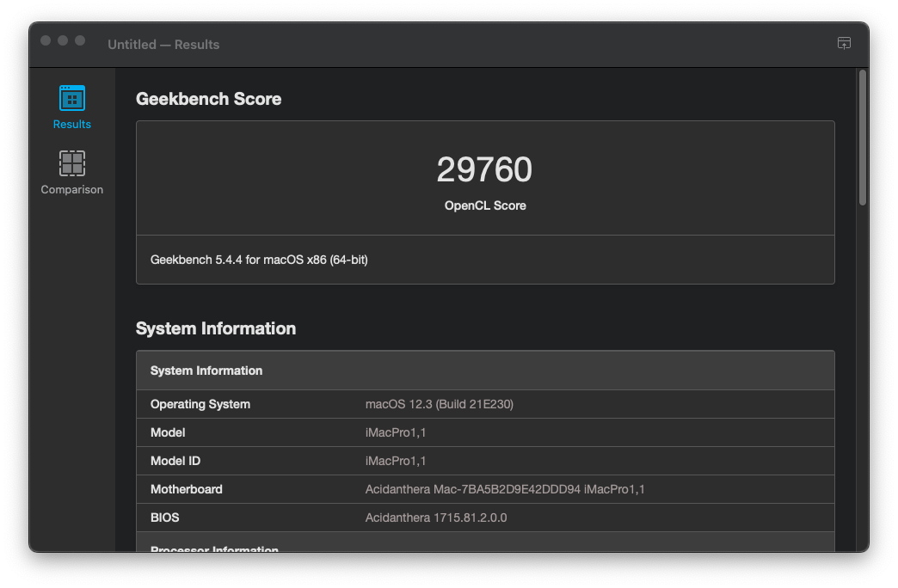Viewport: 898px width, 588px height.
Task: Click the "Model" row label
Action: (x=168, y=432)
